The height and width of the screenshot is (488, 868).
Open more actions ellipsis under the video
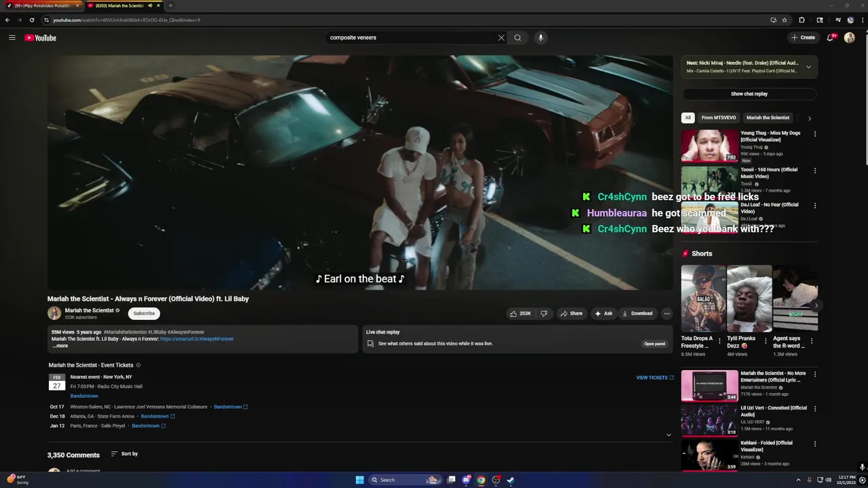(x=667, y=313)
